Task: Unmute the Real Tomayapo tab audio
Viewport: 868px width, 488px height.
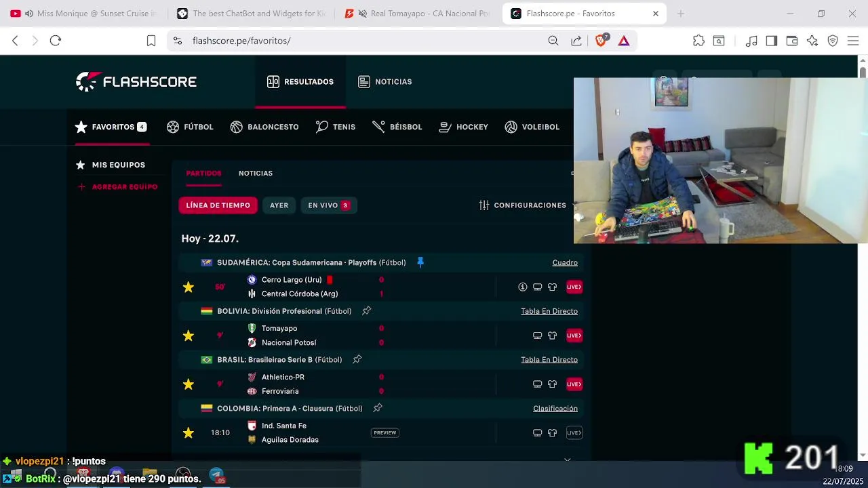Action: [363, 14]
